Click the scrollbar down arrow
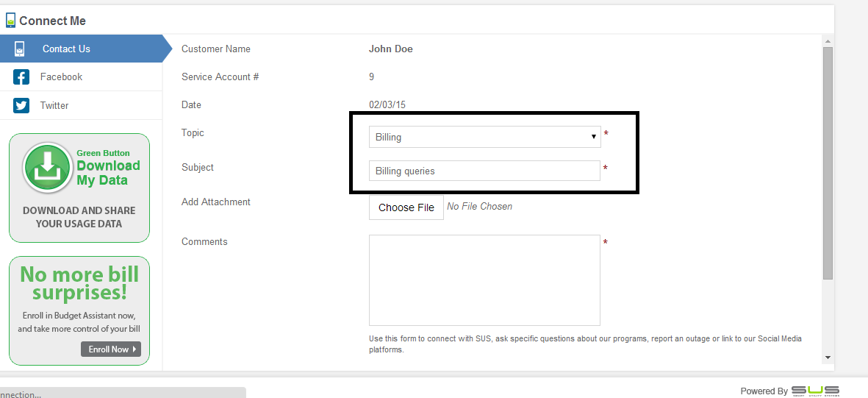Screen dimensions: 868x398 (x=828, y=357)
